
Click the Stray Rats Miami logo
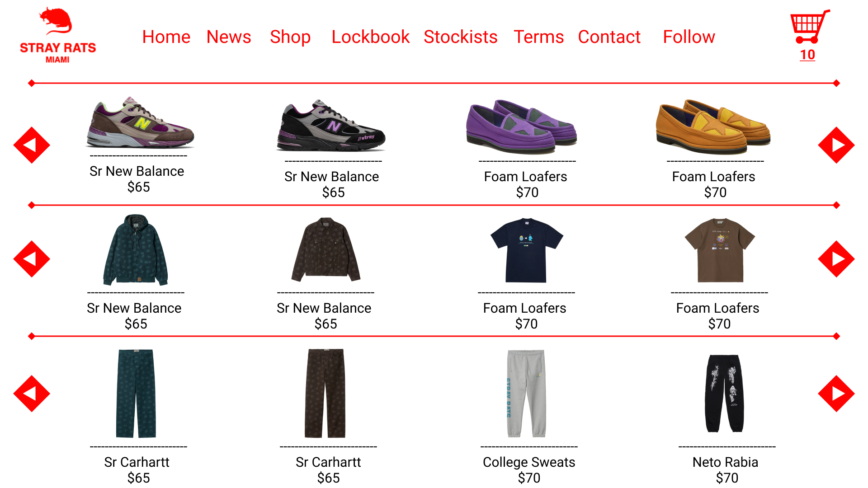click(x=58, y=35)
